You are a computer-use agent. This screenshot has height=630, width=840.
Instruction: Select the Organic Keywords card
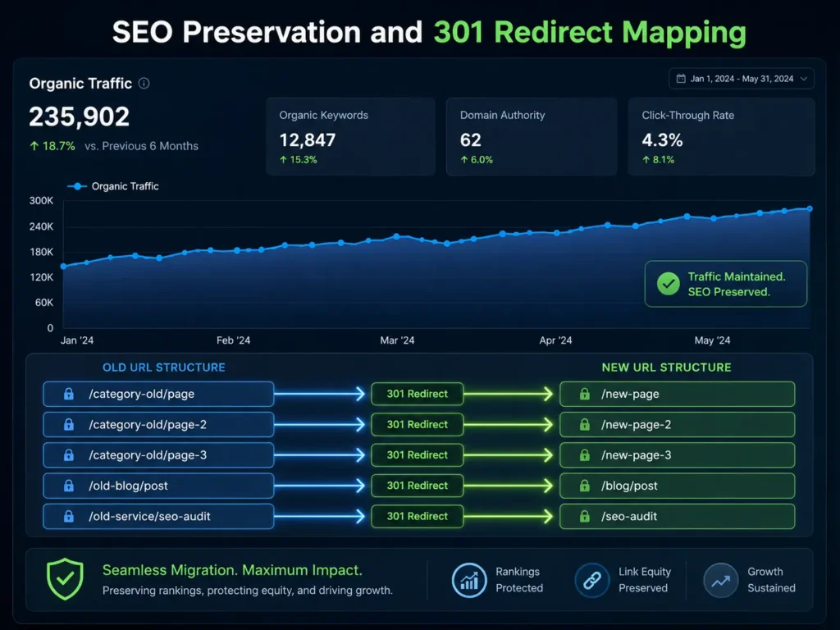coord(350,137)
